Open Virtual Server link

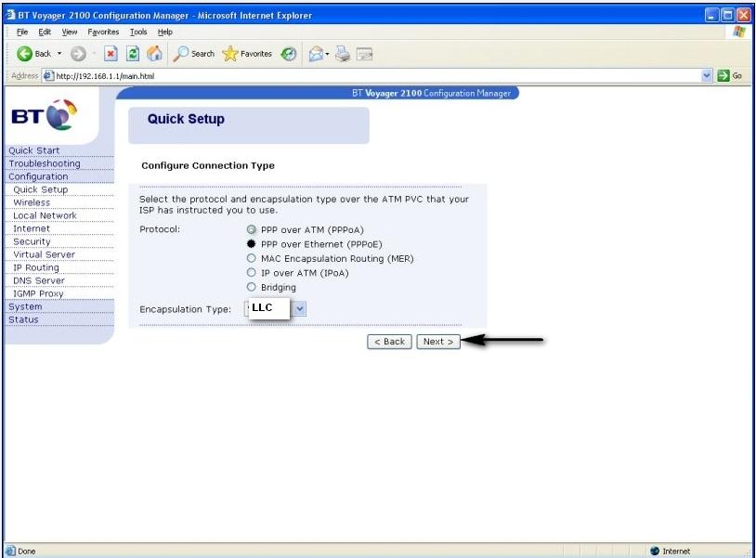44,254
